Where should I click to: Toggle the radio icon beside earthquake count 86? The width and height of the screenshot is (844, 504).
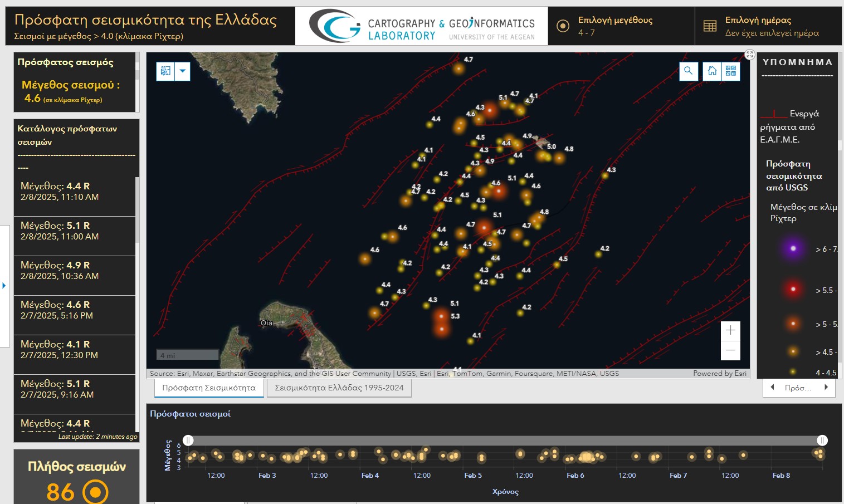click(95, 492)
